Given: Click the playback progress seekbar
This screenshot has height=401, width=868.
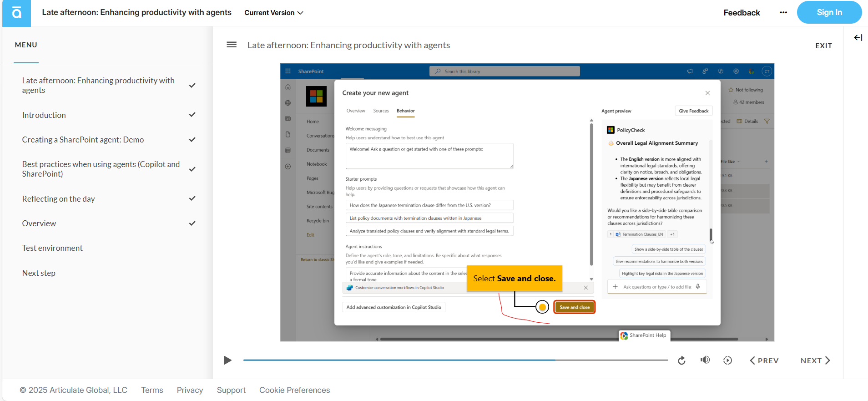Looking at the screenshot, I should [455, 360].
